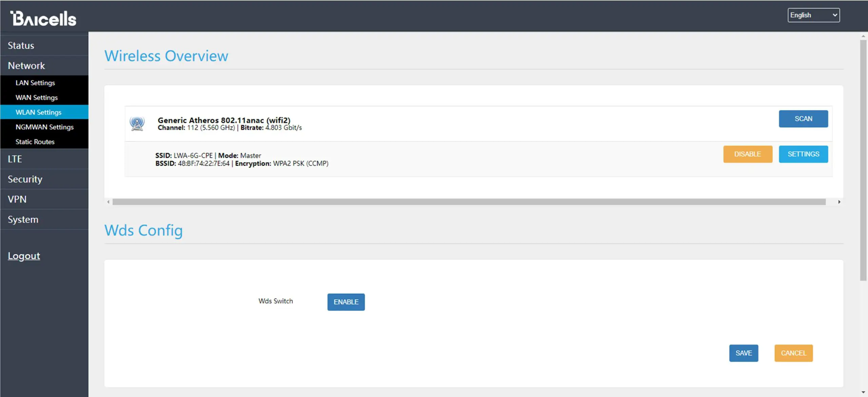Open wireless SETTINGS for LWA-6G-CPE

(x=803, y=154)
